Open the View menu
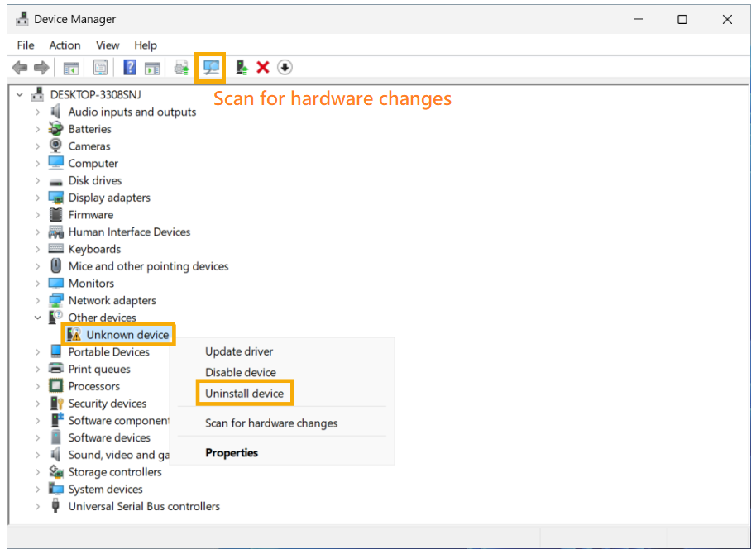This screenshot has height=554, width=756. [x=108, y=45]
